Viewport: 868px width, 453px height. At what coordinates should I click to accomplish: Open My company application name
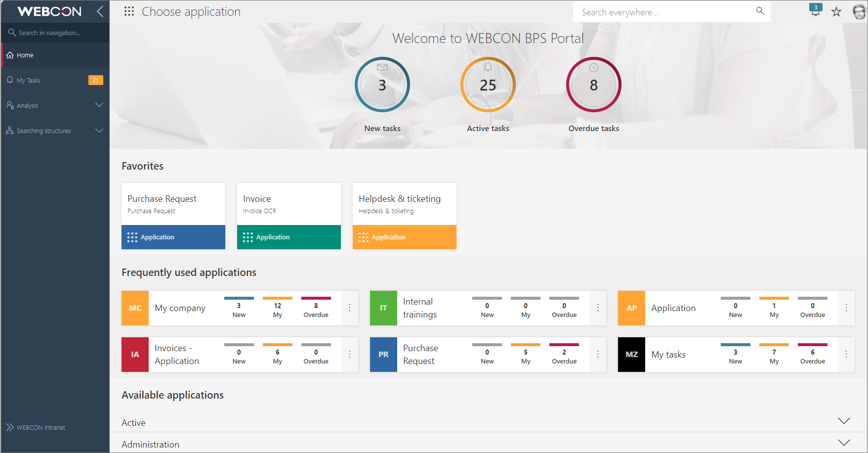click(180, 308)
